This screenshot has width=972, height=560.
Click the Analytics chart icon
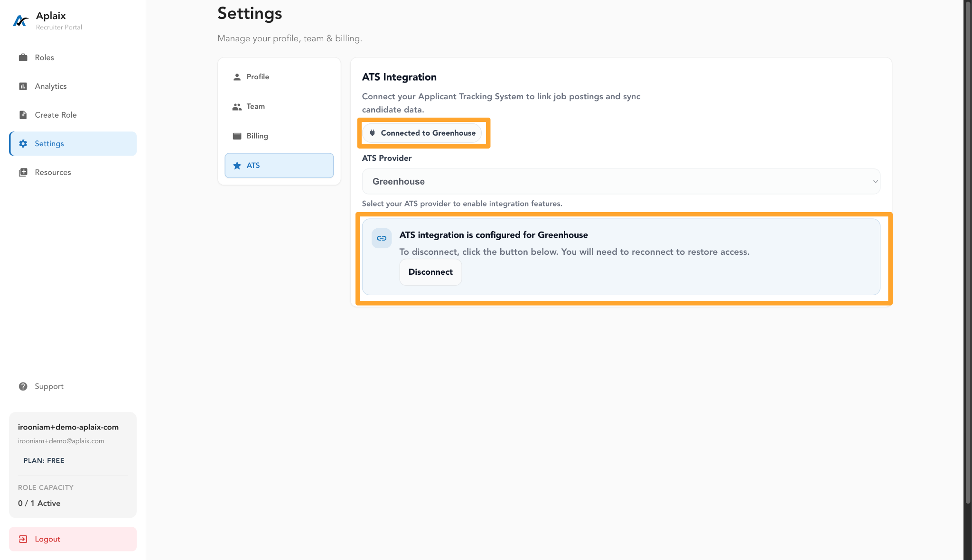point(23,86)
